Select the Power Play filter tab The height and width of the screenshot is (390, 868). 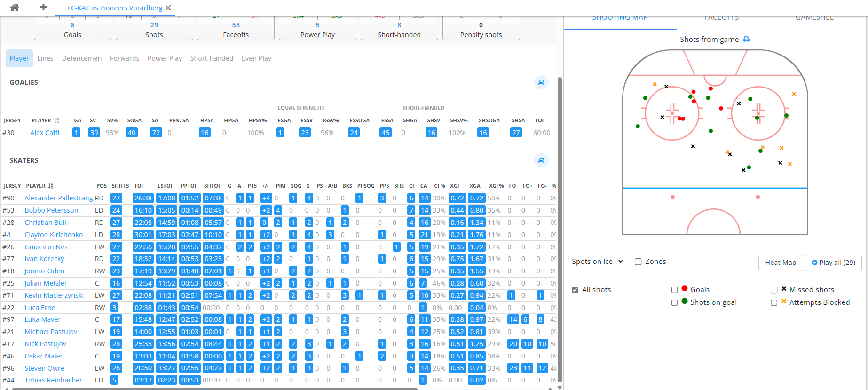[165, 58]
